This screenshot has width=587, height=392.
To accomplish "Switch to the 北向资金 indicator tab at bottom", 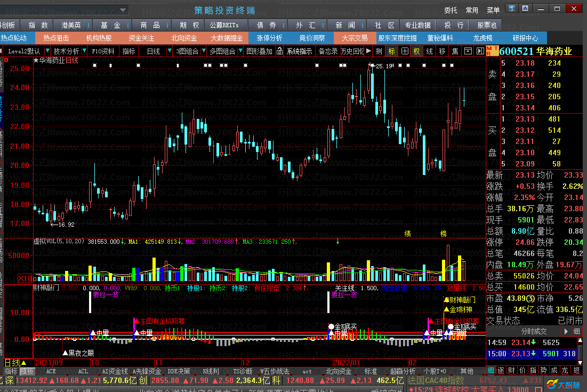I will (x=339, y=371).
